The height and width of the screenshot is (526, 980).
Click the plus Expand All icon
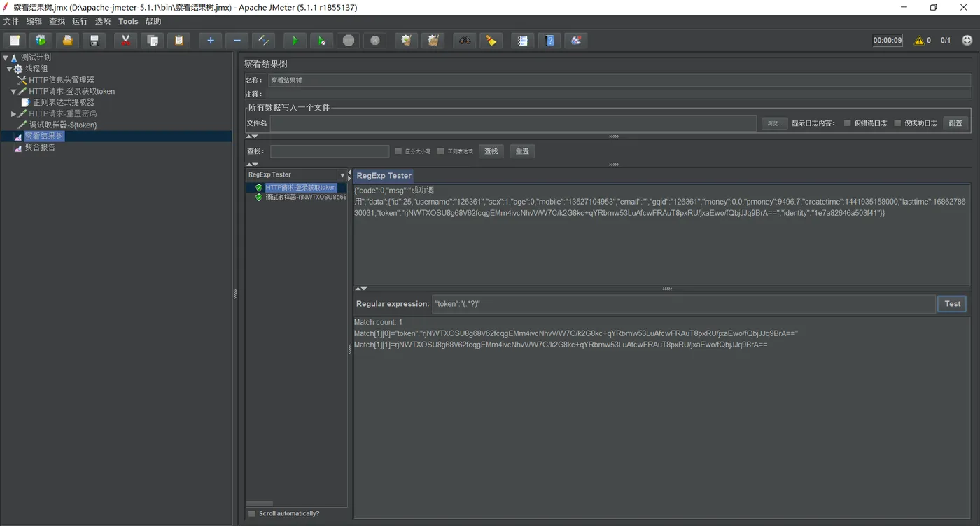(210, 41)
